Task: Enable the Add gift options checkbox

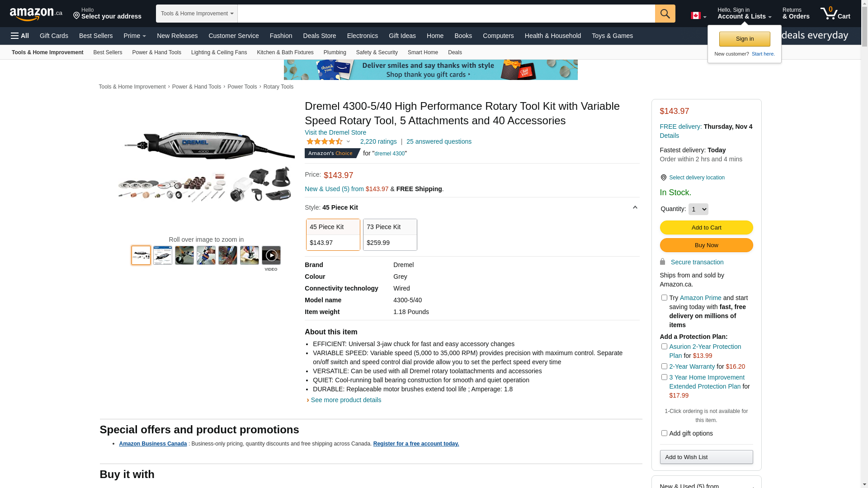Action: [x=664, y=433]
